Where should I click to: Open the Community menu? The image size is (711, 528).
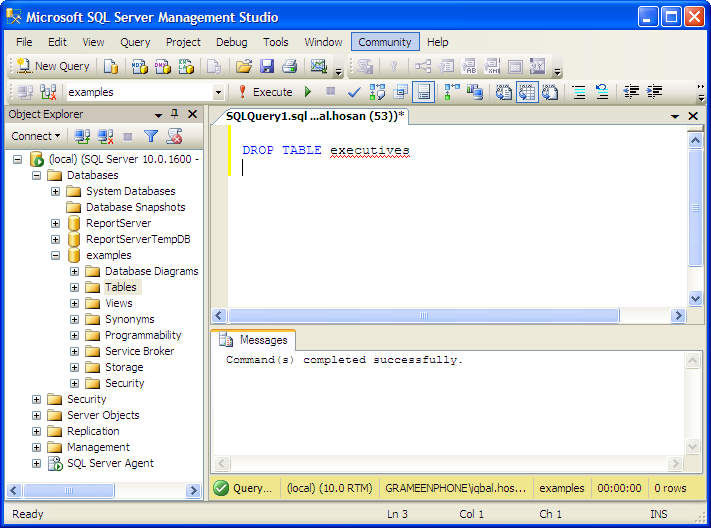[385, 42]
